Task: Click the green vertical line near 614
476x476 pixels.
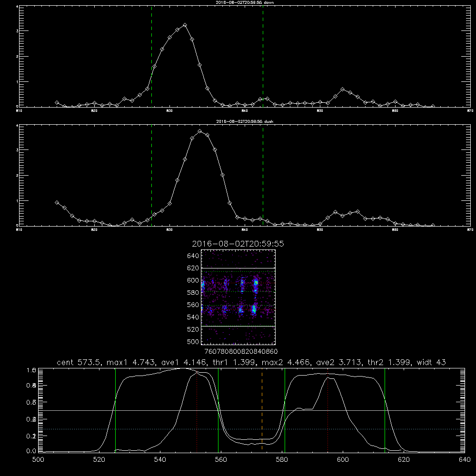Action: coord(385,410)
